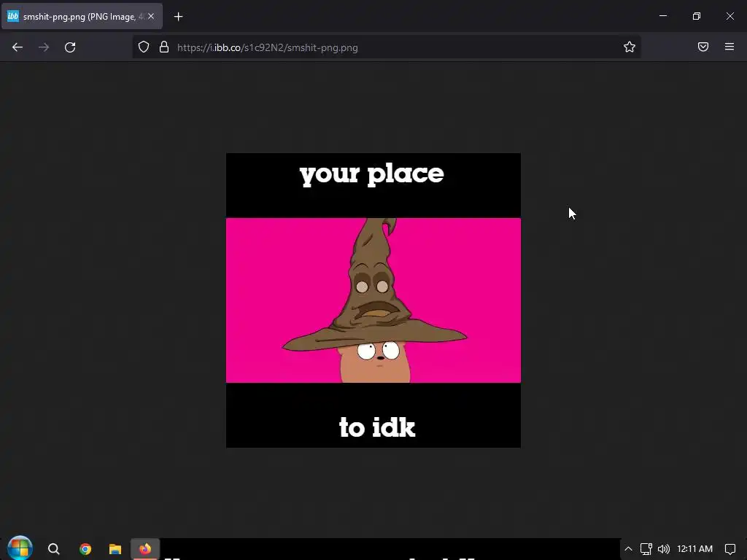Open the clock showing 12:11 AM

tap(695, 549)
